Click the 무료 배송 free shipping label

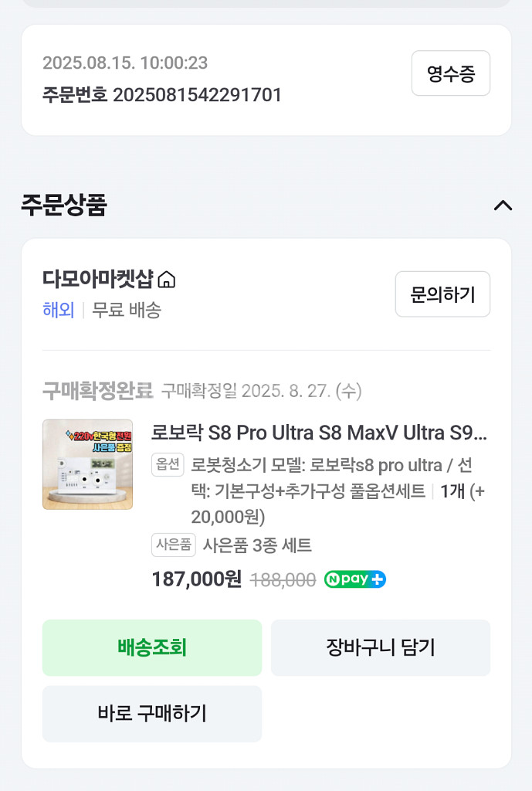[x=127, y=311]
